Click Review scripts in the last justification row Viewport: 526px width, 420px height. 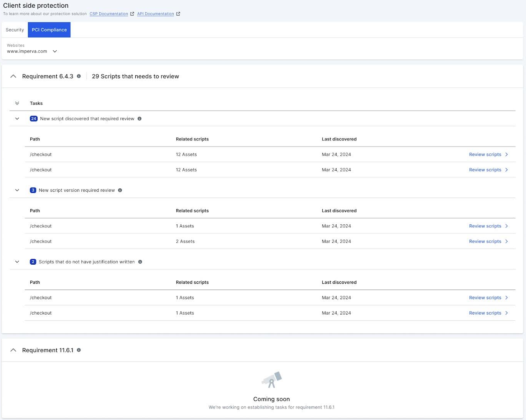(485, 313)
